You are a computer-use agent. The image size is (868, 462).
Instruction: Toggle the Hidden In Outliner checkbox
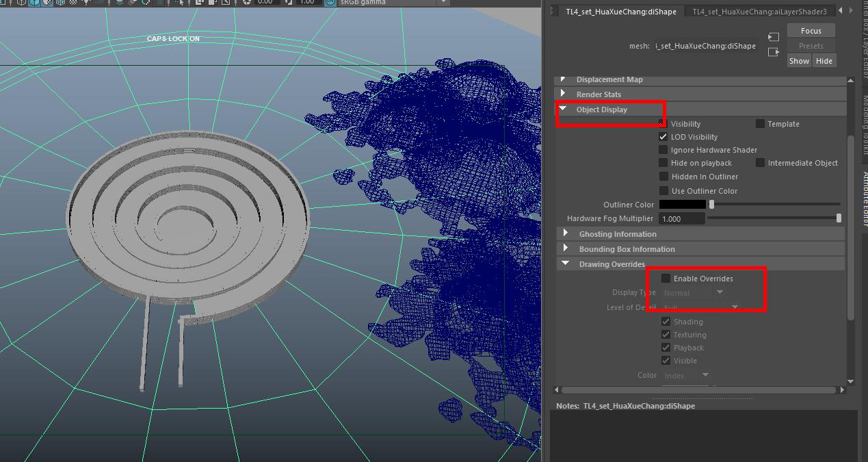tap(663, 177)
